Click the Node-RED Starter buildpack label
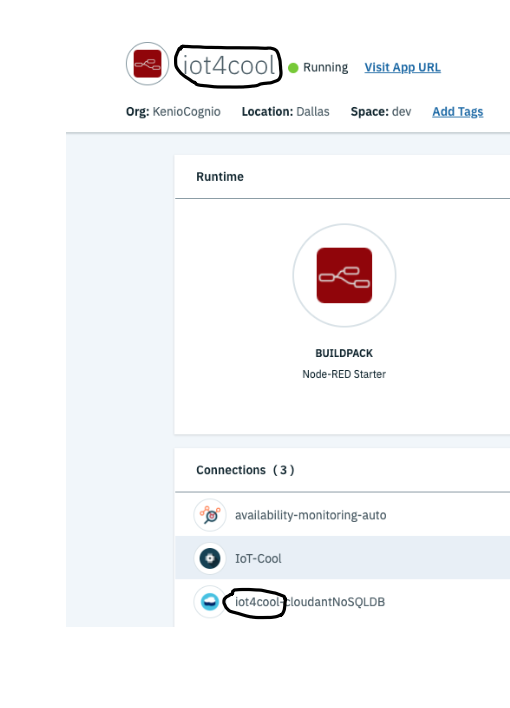Screen dimensions: 510x708 pyautogui.click(x=344, y=374)
